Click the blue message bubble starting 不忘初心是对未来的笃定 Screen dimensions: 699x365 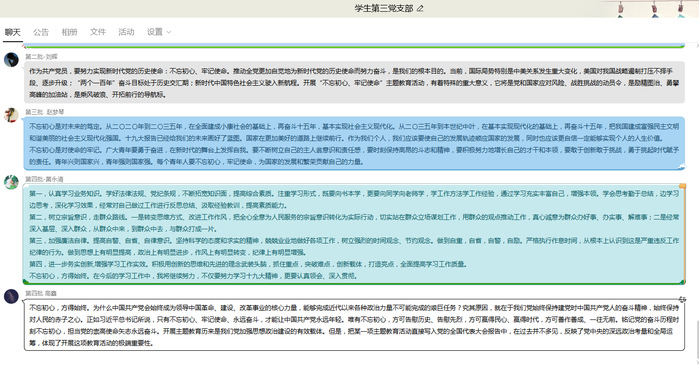[x=354, y=144]
